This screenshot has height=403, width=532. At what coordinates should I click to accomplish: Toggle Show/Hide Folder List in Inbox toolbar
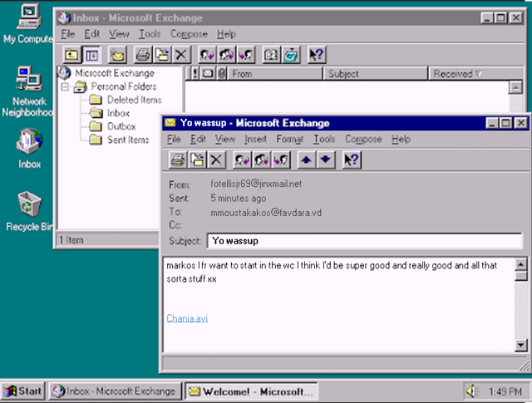[x=91, y=55]
